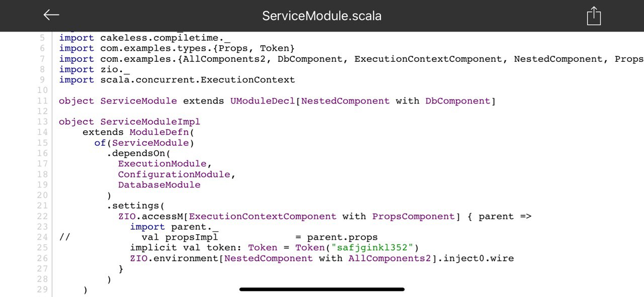Image resolution: width=644 pixels, height=297 pixels.
Task: Tap "ZIO.accessM" on line 22
Action: point(150,217)
